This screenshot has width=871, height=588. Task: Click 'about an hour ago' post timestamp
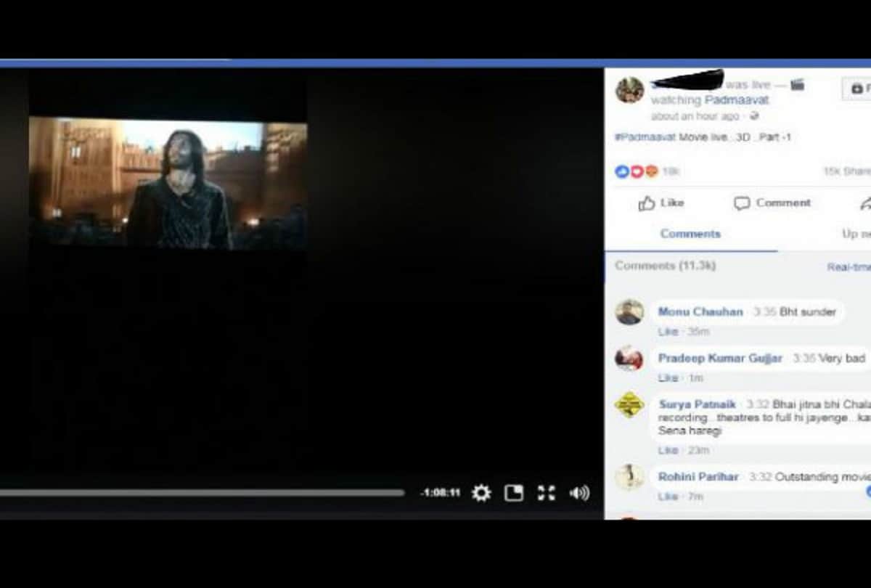(695, 116)
